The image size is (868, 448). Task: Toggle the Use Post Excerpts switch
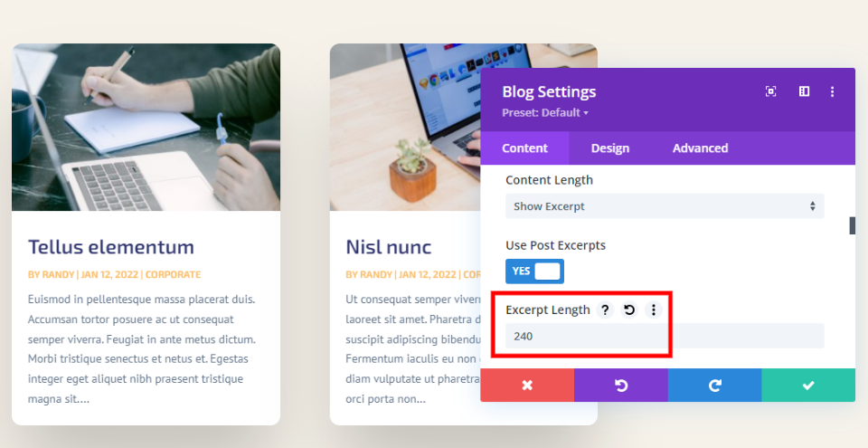534,272
